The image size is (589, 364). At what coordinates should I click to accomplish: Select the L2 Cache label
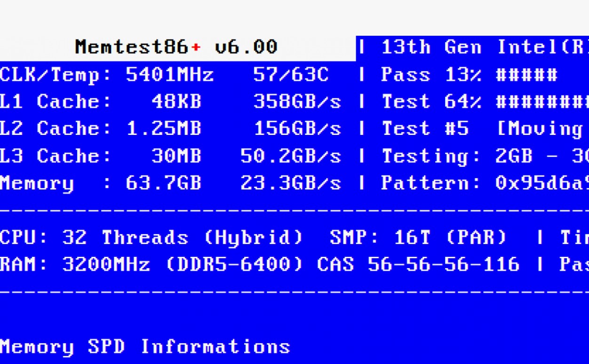point(56,128)
